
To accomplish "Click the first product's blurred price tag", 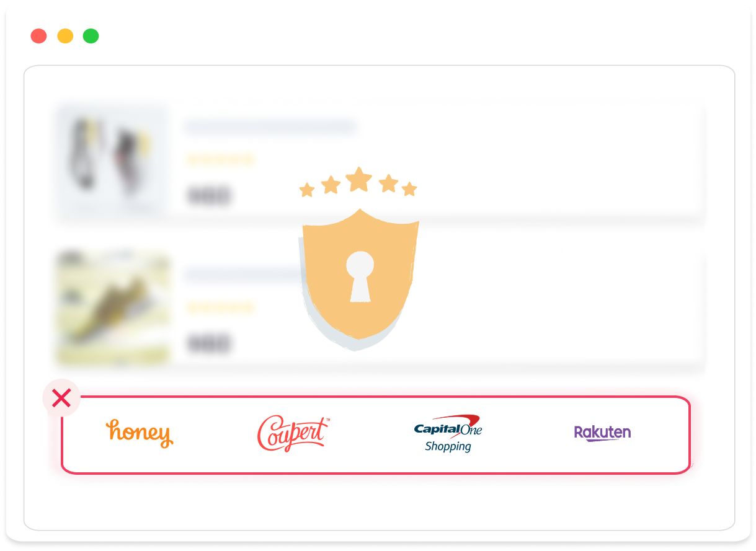I will [209, 196].
